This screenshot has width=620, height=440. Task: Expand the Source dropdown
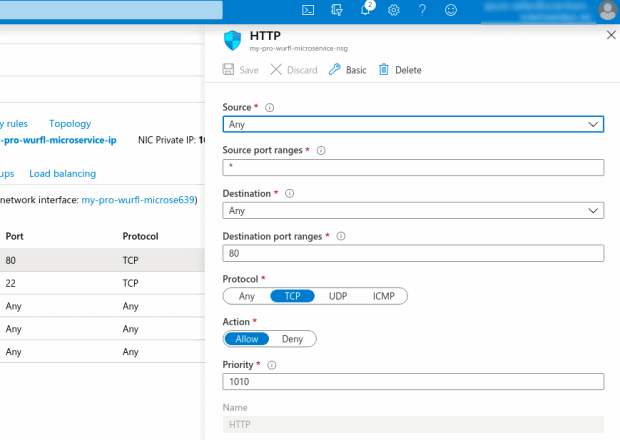click(413, 124)
